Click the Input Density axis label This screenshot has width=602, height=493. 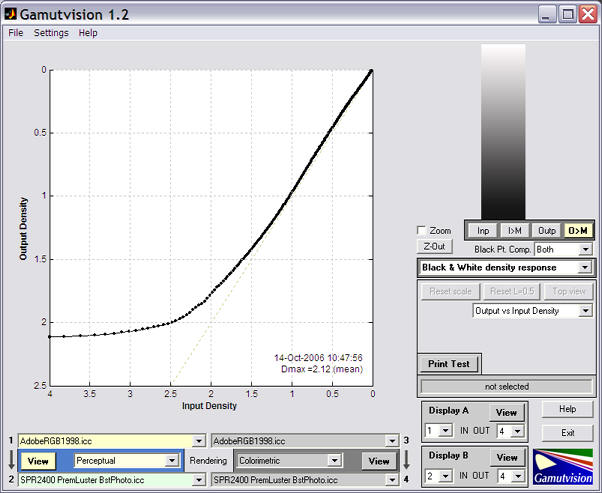pyautogui.click(x=209, y=406)
